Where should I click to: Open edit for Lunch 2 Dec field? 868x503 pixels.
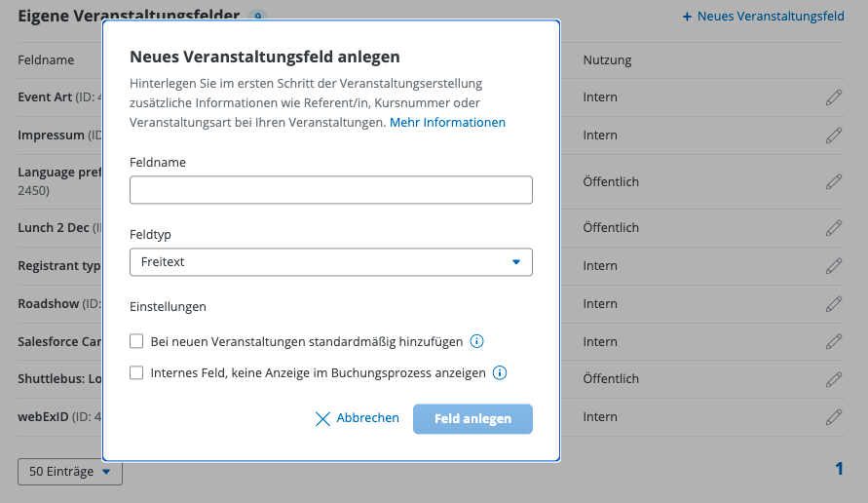pyautogui.click(x=833, y=227)
